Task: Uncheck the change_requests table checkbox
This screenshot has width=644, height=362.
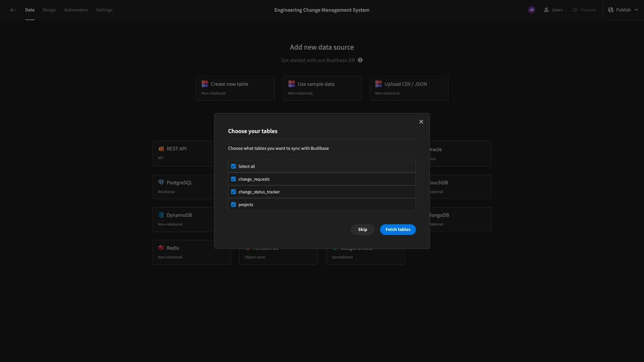Action: click(233, 179)
